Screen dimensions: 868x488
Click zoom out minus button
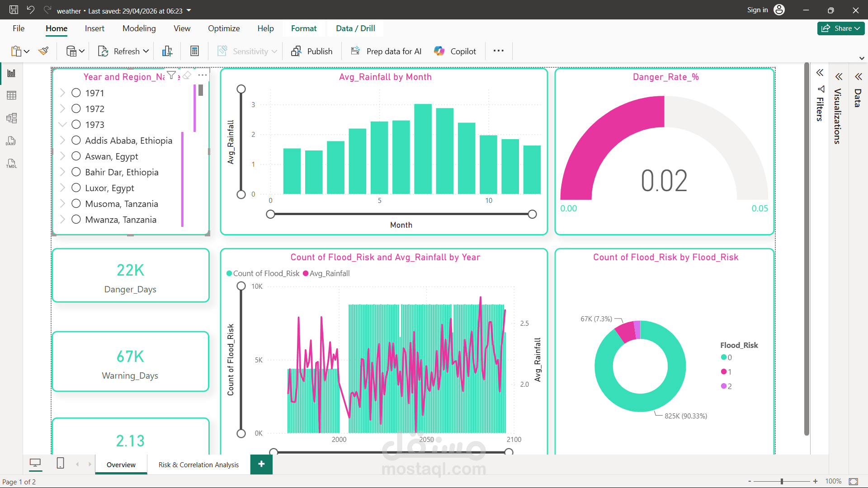click(x=750, y=481)
